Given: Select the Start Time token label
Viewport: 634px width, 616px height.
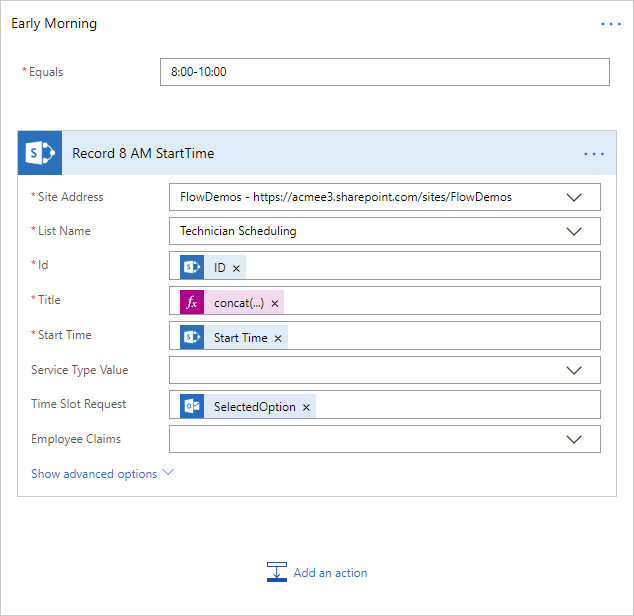Looking at the screenshot, I should [240, 338].
